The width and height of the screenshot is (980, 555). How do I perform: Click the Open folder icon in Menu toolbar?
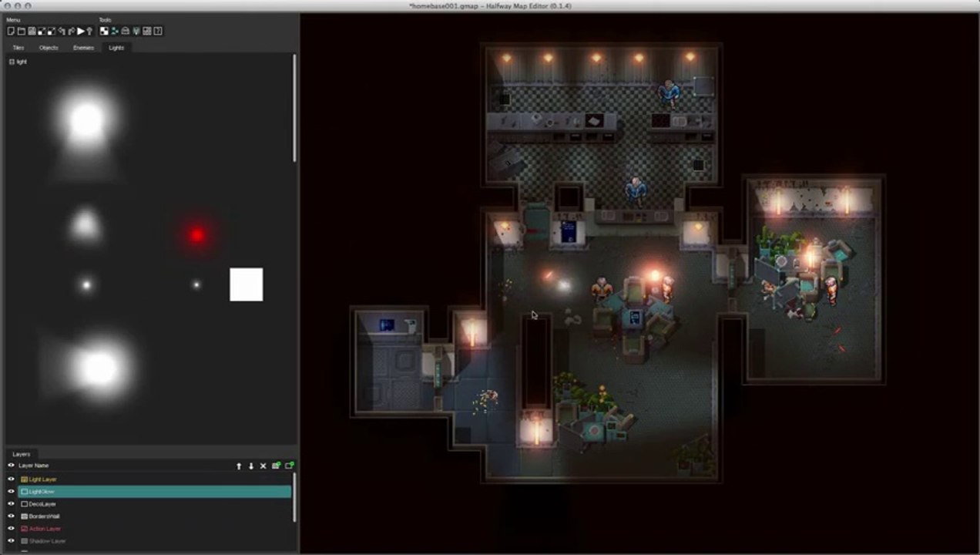[22, 31]
